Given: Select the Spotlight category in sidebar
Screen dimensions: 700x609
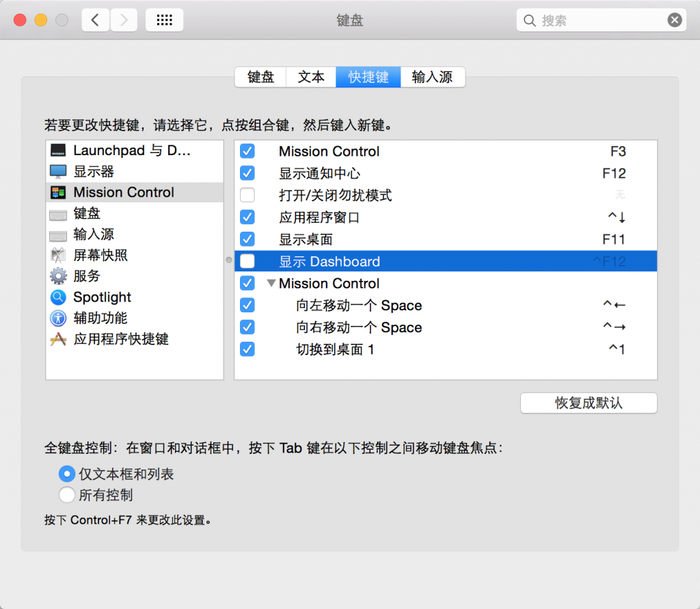Looking at the screenshot, I should [x=101, y=297].
